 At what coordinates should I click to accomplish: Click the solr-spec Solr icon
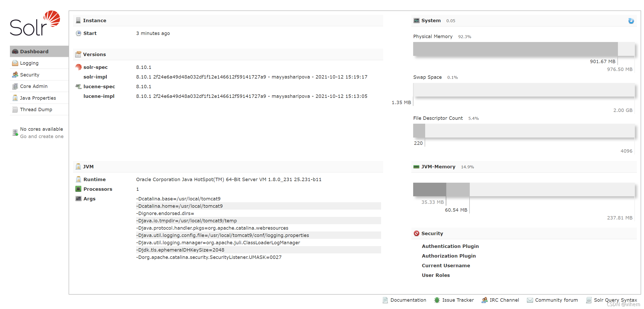[x=78, y=67]
